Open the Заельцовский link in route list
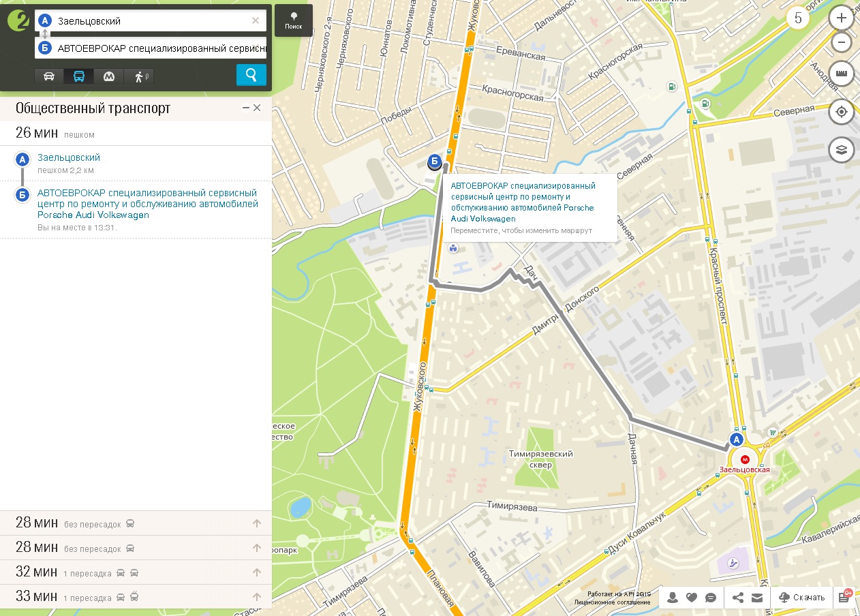This screenshot has width=860, height=616. point(69,157)
